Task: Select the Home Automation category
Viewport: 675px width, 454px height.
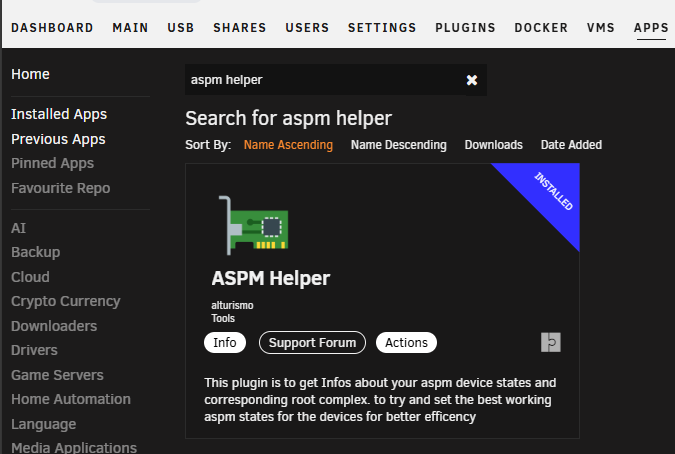Action: [71, 399]
